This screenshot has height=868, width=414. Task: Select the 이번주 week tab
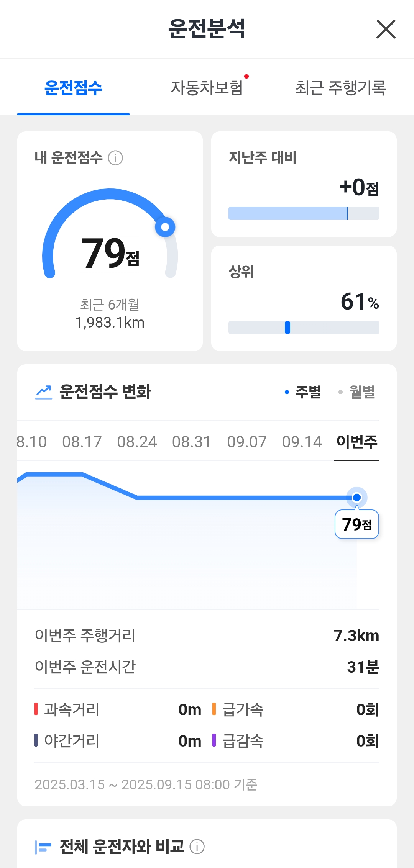357,442
